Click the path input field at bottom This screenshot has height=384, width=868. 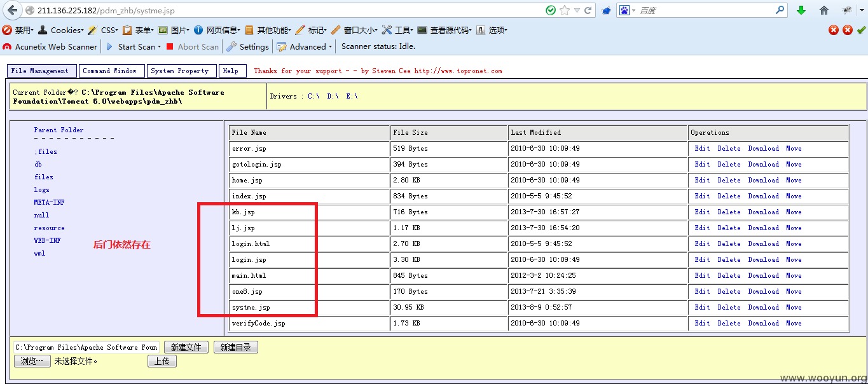pos(86,347)
